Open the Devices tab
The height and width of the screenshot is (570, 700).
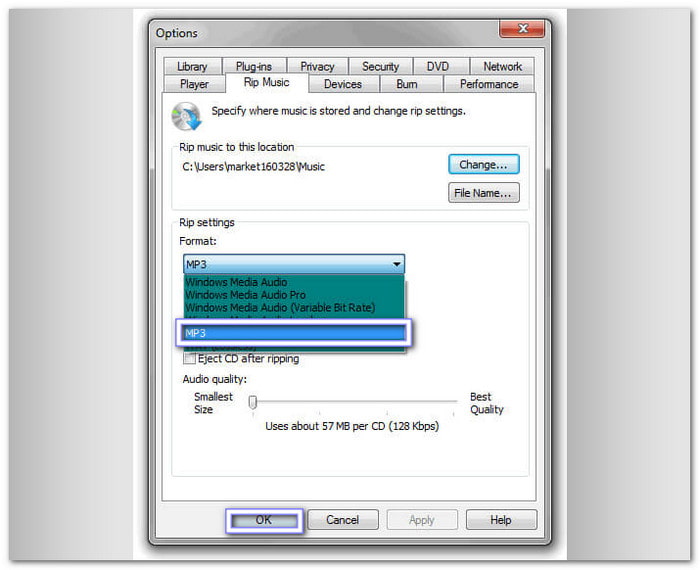tap(343, 84)
